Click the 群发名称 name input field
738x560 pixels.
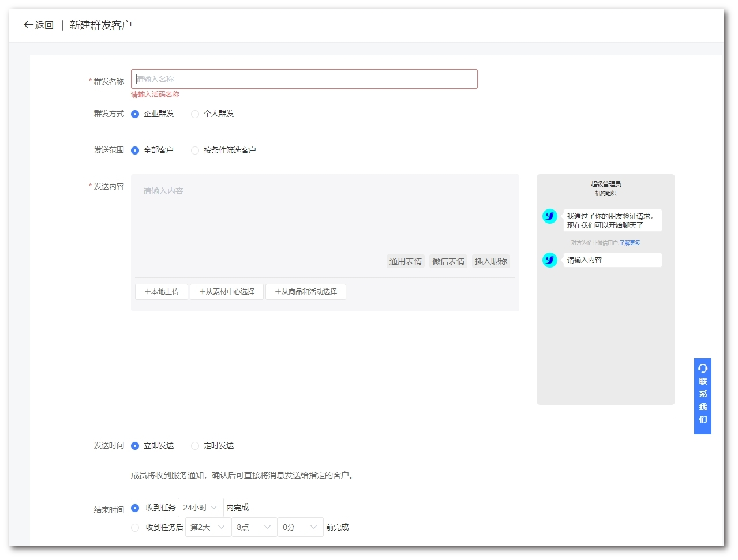(x=304, y=79)
